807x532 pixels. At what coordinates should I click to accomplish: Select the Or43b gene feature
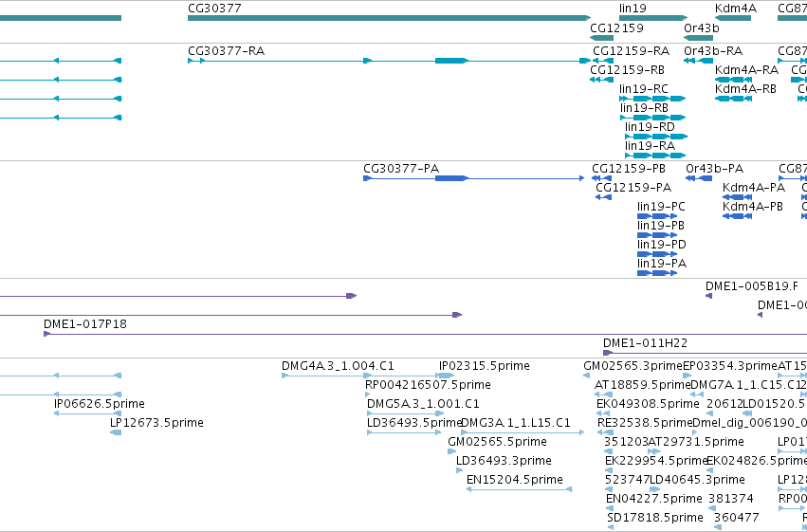point(698,38)
